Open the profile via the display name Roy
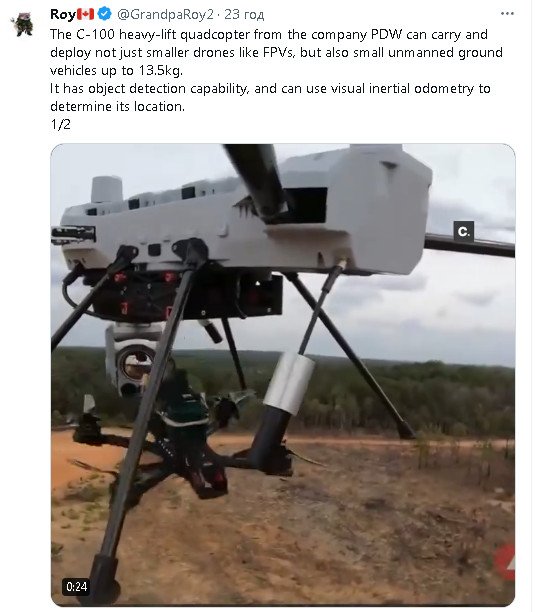Screen dimensions: 538x612 [x=62, y=14]
